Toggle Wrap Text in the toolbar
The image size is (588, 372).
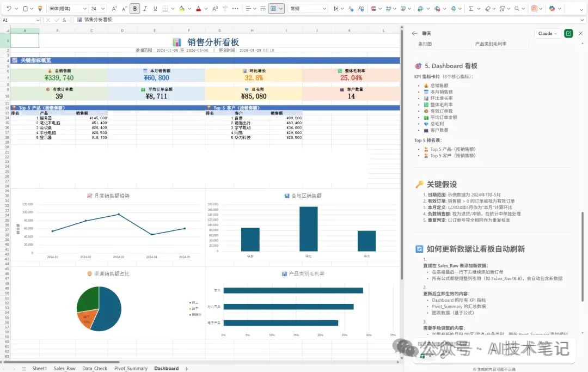pyautogui.click(x=263, y=8)
